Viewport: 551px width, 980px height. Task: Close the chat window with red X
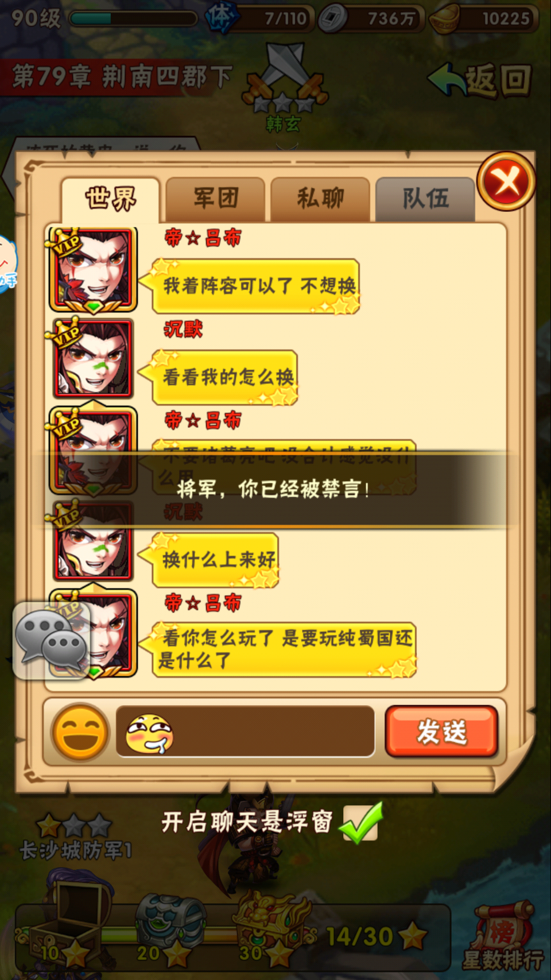pyautogui.click(x=506, y=181)
